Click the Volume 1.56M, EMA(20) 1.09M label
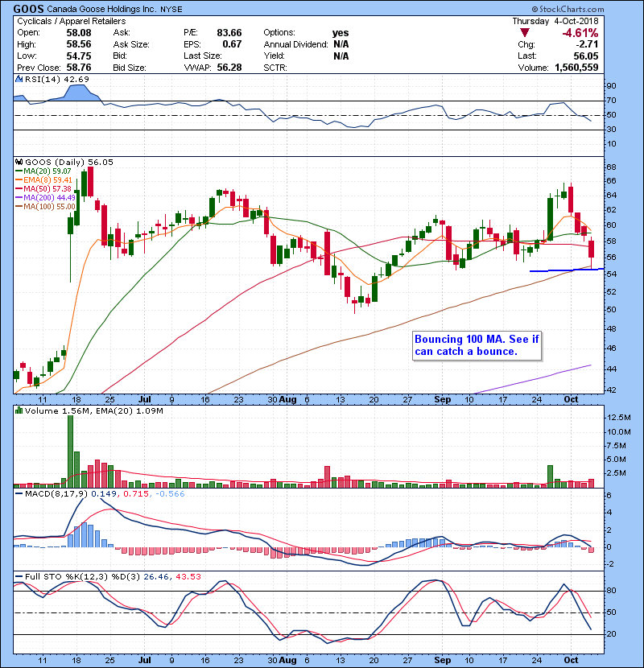This screenshot has width=644, height=668. tap(93, 411)
